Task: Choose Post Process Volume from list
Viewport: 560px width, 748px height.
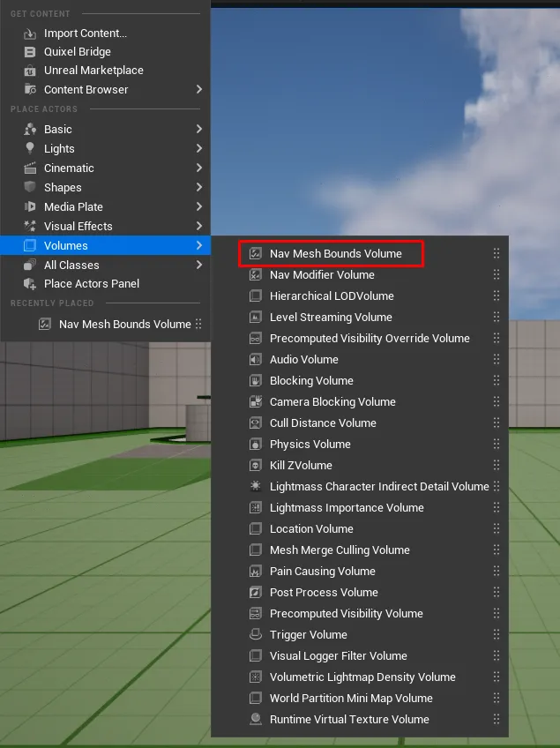Action: [324, 593]
